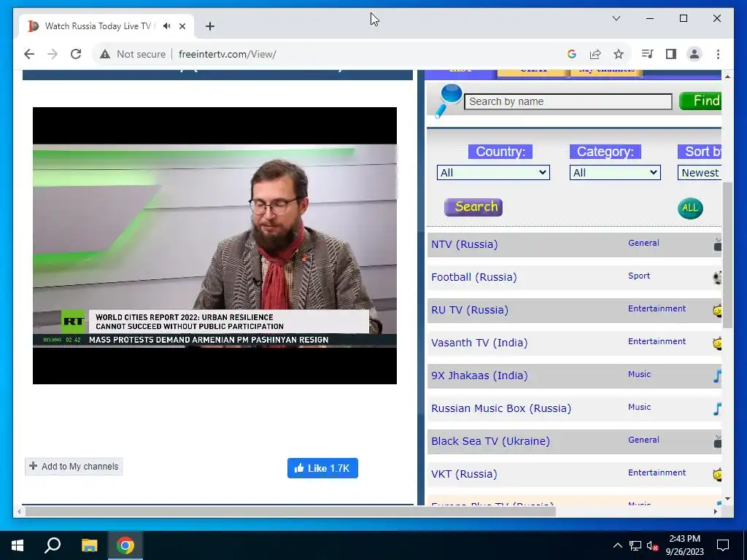Click the round ALL button

[x=690, y=208]
